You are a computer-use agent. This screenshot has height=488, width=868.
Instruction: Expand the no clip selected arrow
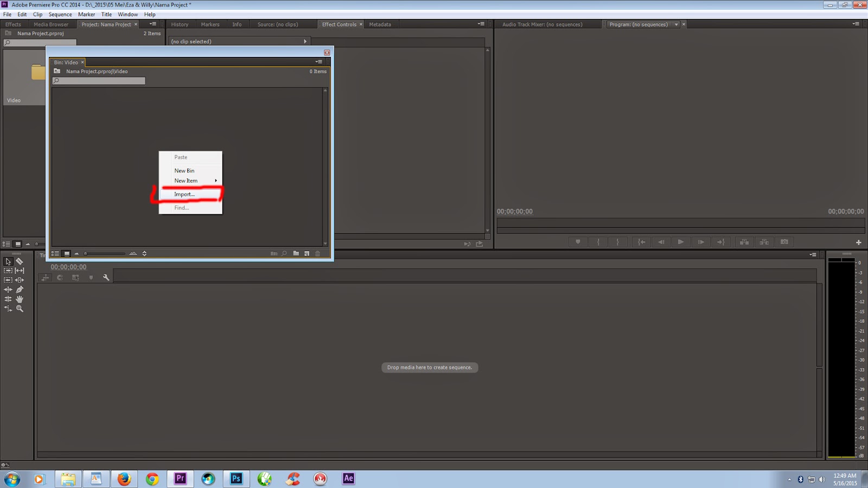[x=305, y=41]
